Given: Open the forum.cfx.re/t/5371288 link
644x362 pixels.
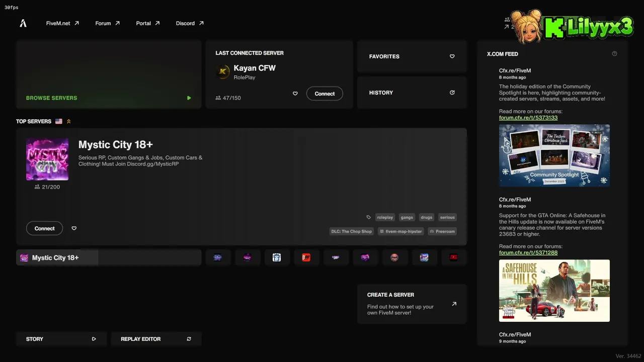Looking at the screenshot, I should [528, 253].
